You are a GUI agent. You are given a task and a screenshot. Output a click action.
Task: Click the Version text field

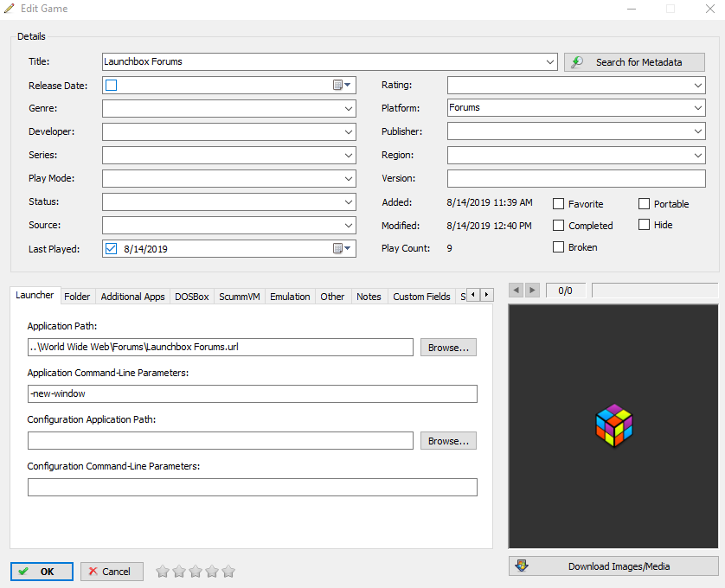coord(576,178)
